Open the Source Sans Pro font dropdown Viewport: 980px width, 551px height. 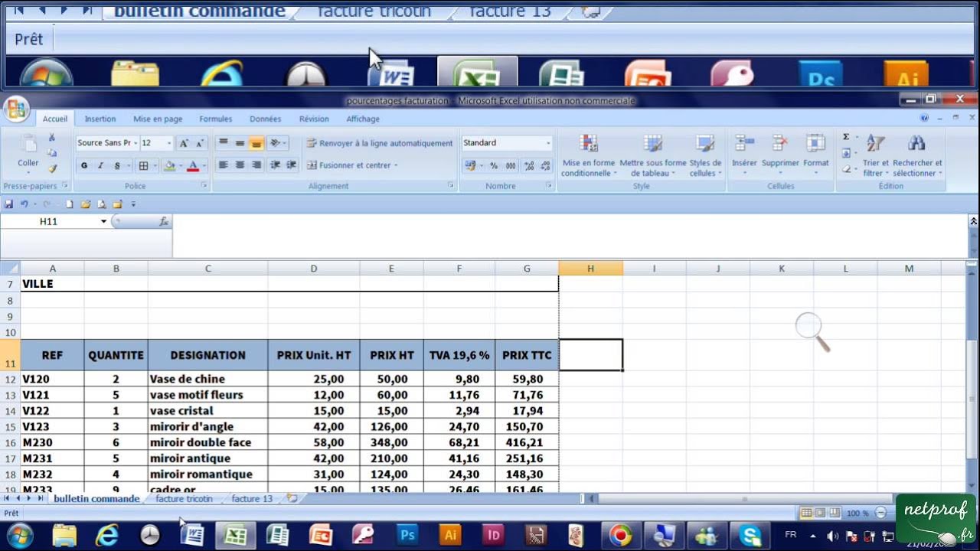[136, 143]
